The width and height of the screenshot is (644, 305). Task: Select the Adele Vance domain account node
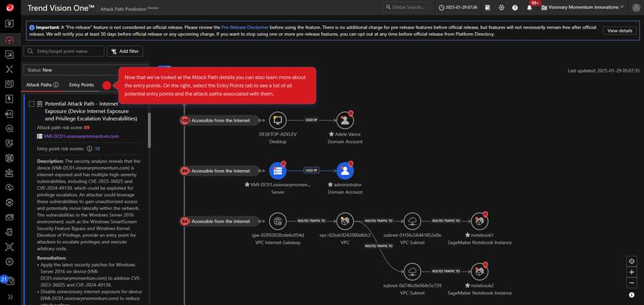click(345, 120)
